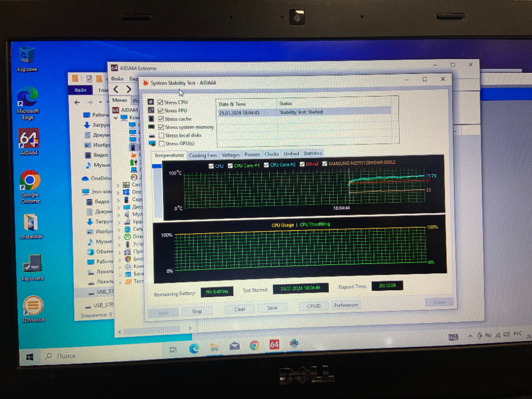Open the Wi-Fi network tray icon
532x399 pixels.
click(x=498, y=335)
